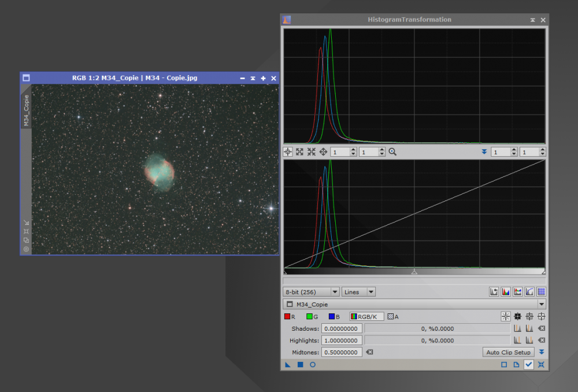This screenshot has height=392, width=578.
Task: Click the highlighted starburst readout mode icon
Action: [506, 316]
